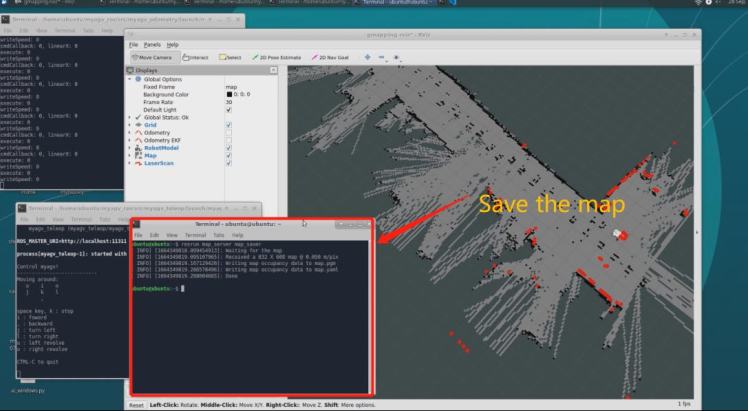Uncheck the LaserScan display checkbox
Image resolution: width=748 pixels, height=411 pixels.
229,164
